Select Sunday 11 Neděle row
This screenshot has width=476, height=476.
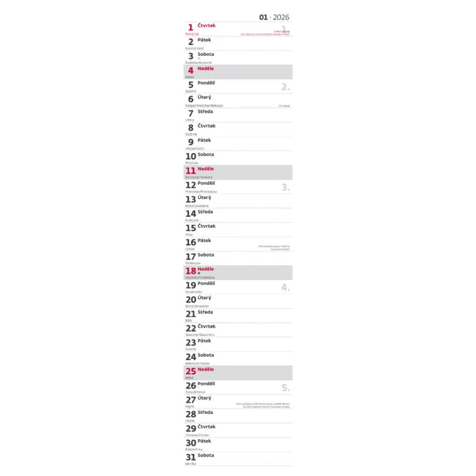click(x=238, y=172)
